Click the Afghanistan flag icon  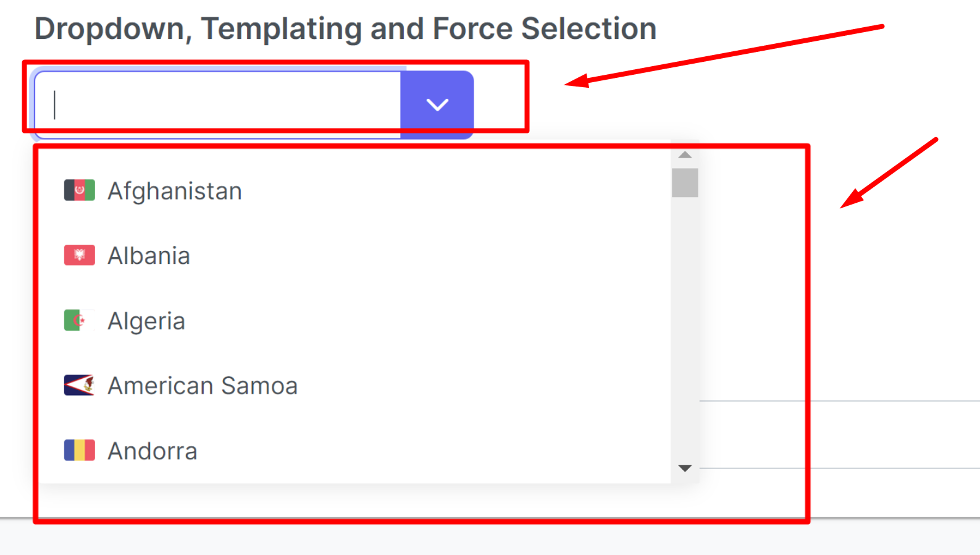(x=79, y=190)
